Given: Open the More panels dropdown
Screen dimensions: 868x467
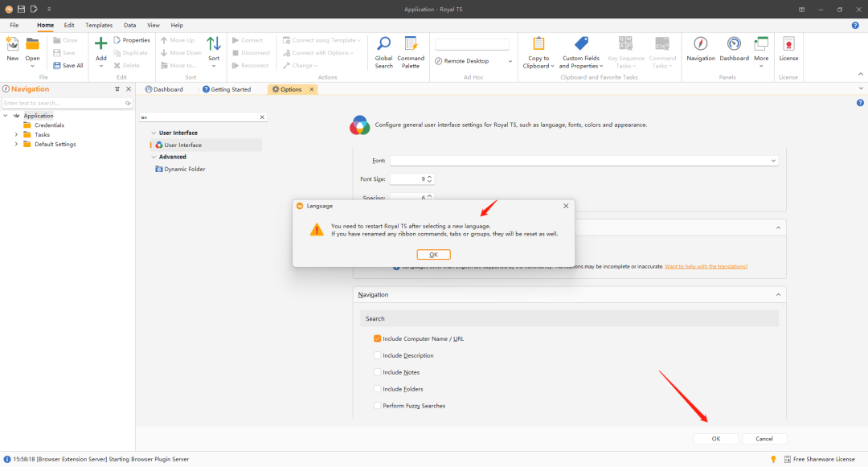Looking at the screenshot, I should [761, 53].
